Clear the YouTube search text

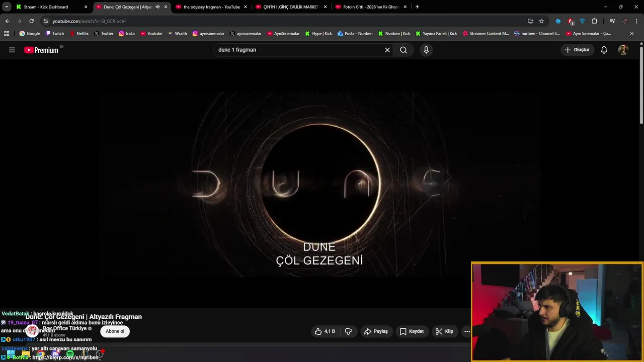click(x=387, y=50)
